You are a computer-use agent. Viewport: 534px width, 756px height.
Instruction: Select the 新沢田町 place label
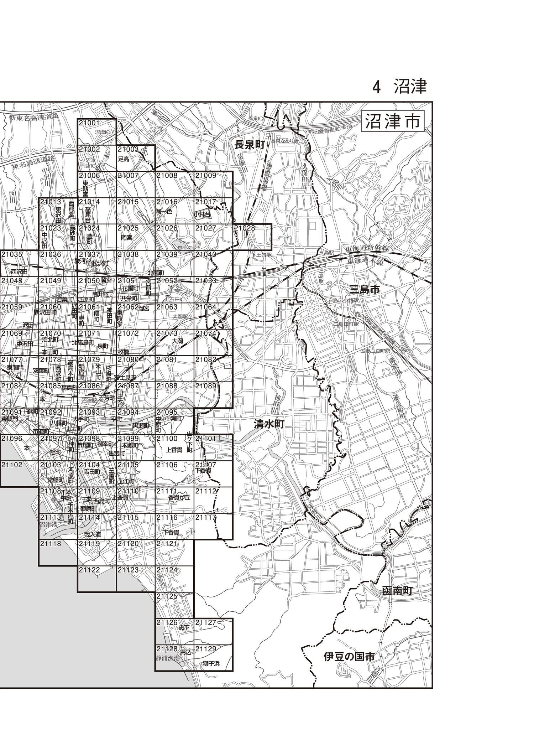[45, 312]
